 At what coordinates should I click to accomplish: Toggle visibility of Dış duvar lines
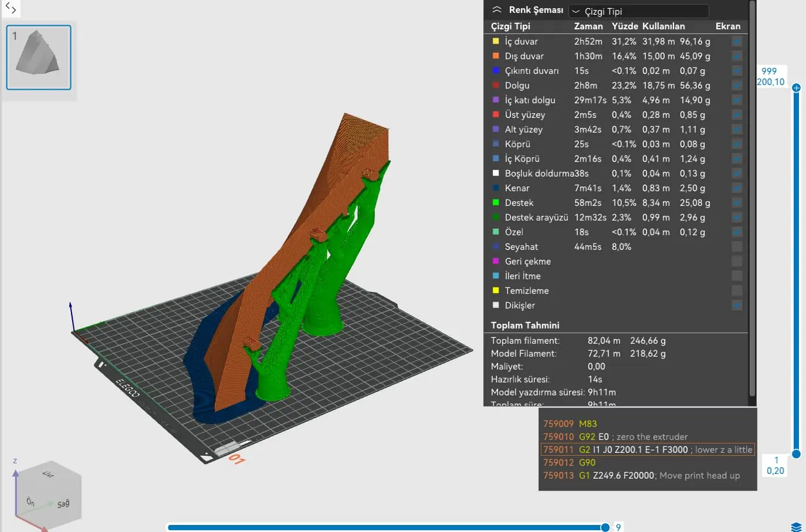737,56
